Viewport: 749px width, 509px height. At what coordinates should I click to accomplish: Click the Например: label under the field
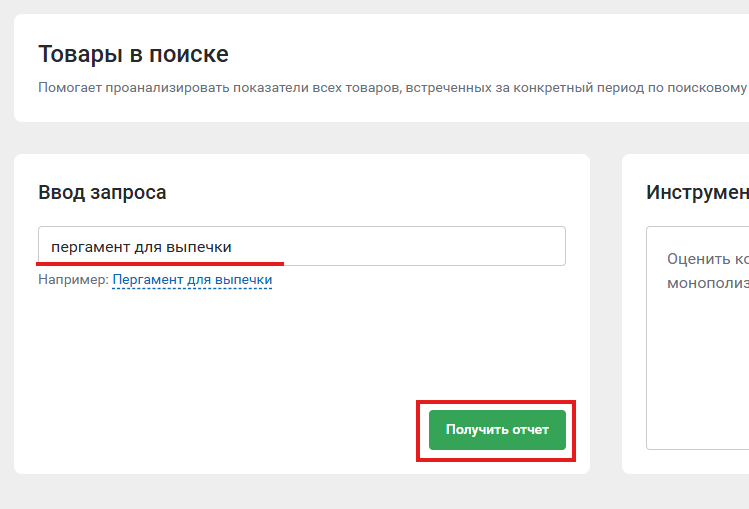point(74,280)
